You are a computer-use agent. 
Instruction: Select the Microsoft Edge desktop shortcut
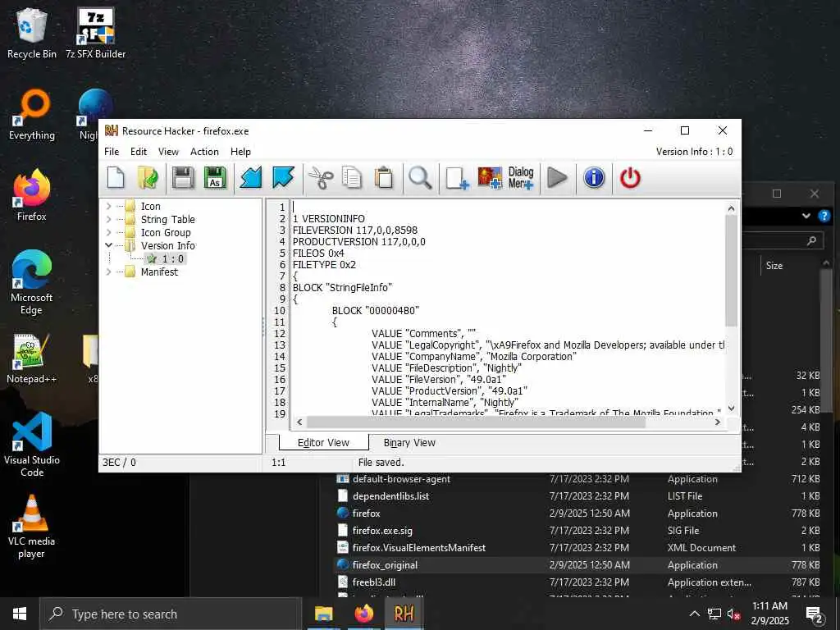click(x=32, y=283)
